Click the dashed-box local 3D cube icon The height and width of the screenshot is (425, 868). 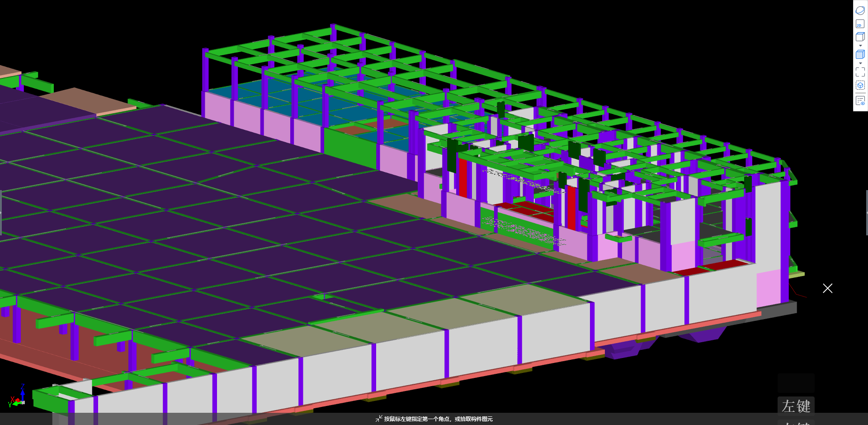(x=860, y=85)
